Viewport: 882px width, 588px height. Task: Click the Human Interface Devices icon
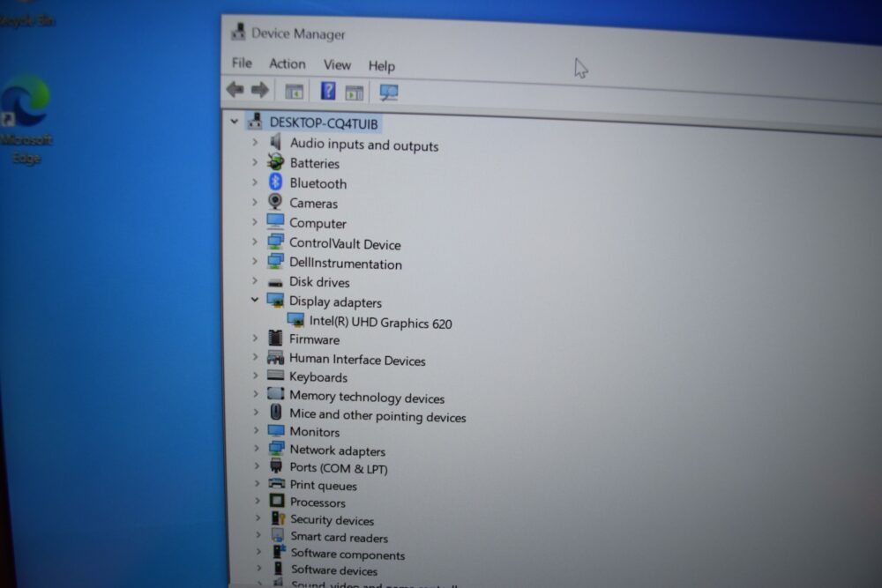(x=275, y=358)
